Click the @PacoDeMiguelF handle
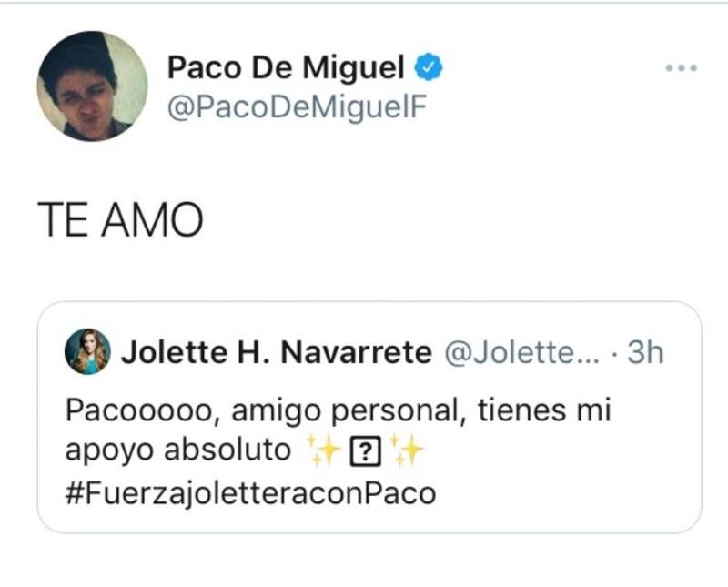 tap(297, 107)
